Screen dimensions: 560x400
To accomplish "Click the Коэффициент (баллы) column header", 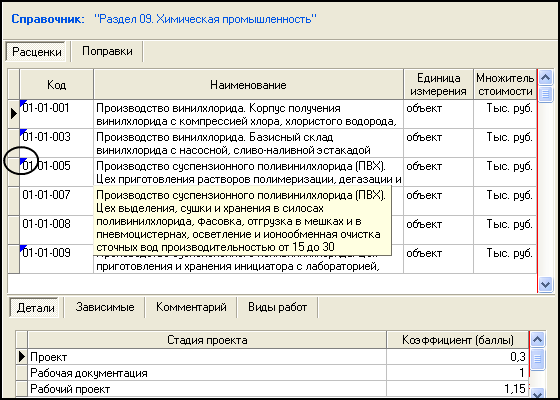I will 458,340.
